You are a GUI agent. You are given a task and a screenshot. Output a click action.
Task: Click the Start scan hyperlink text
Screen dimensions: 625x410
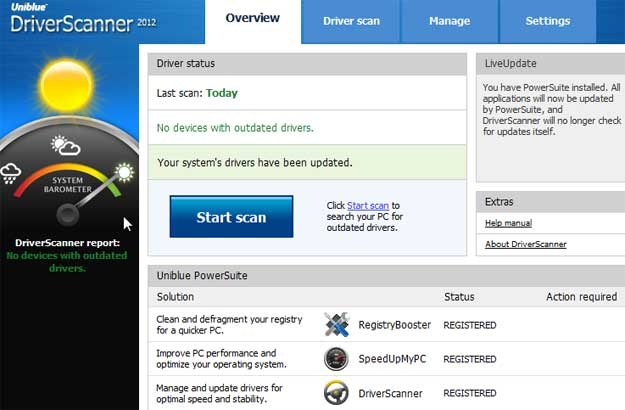368,205
